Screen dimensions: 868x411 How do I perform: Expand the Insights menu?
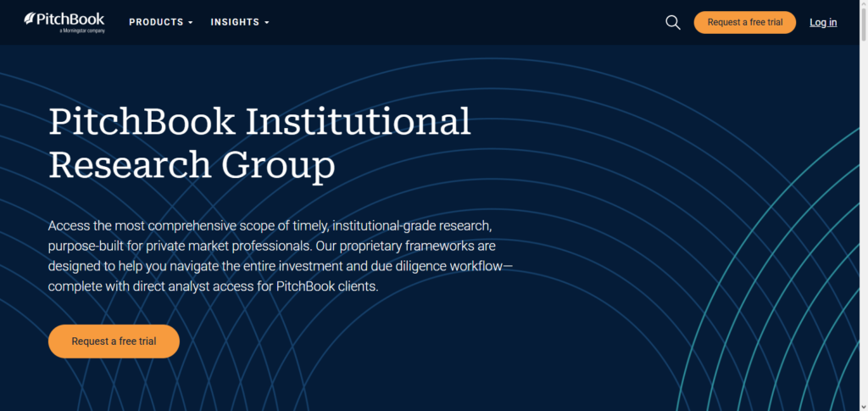[x=240, y=22]
